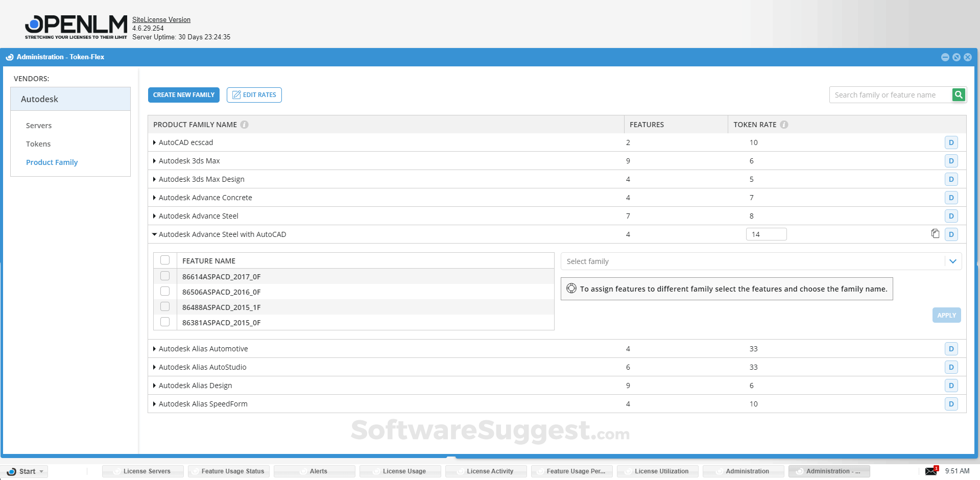
Task: Click the restore icon of Token-Flex window
Action: coord(956,57)
